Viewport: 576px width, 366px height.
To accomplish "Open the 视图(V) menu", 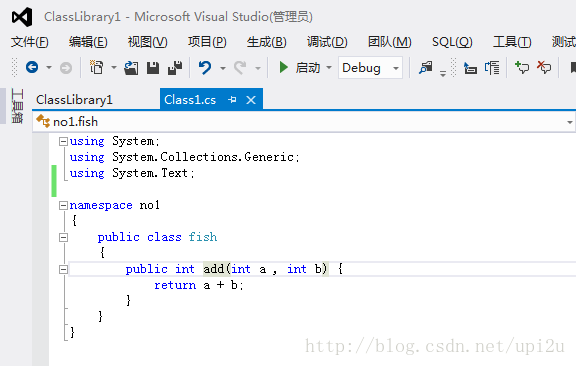I will (147, 42).
